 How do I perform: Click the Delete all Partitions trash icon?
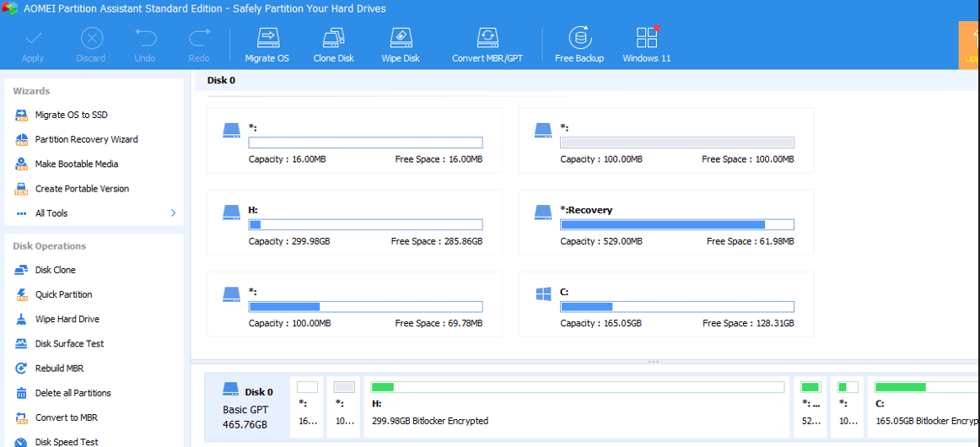point(22,393)
